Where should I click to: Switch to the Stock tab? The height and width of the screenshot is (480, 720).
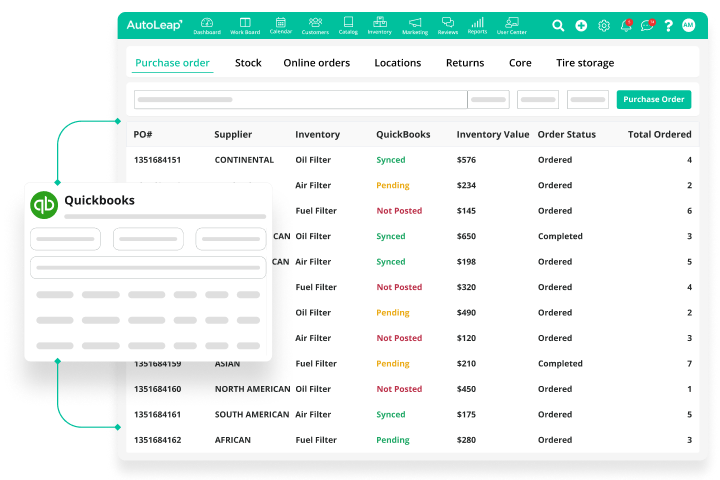pos(248,63)
